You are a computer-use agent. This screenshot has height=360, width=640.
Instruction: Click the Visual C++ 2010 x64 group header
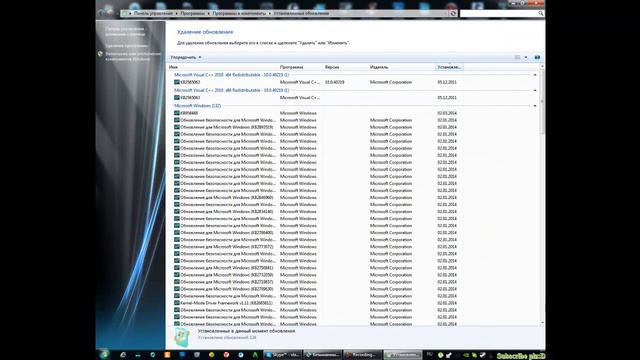click(x=231, y=75)
